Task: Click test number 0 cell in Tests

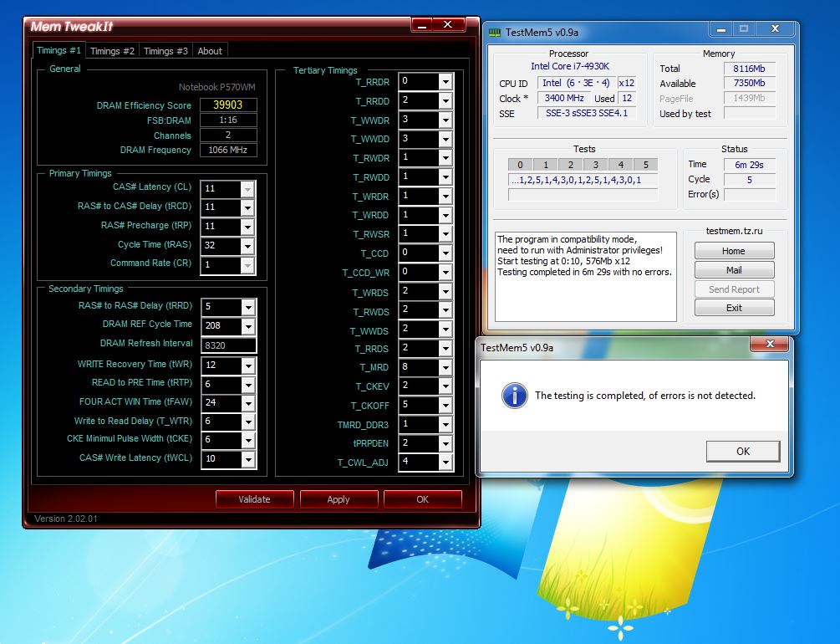Action: pos(520,165)
